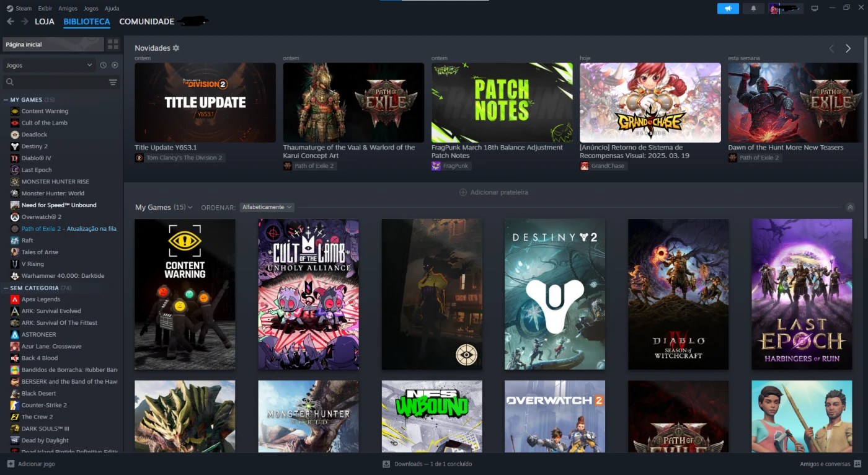Screen dimensions: 868x475
Task: Click Tom Clancy's The Division 2 tag
Action: tap(180, 158)
